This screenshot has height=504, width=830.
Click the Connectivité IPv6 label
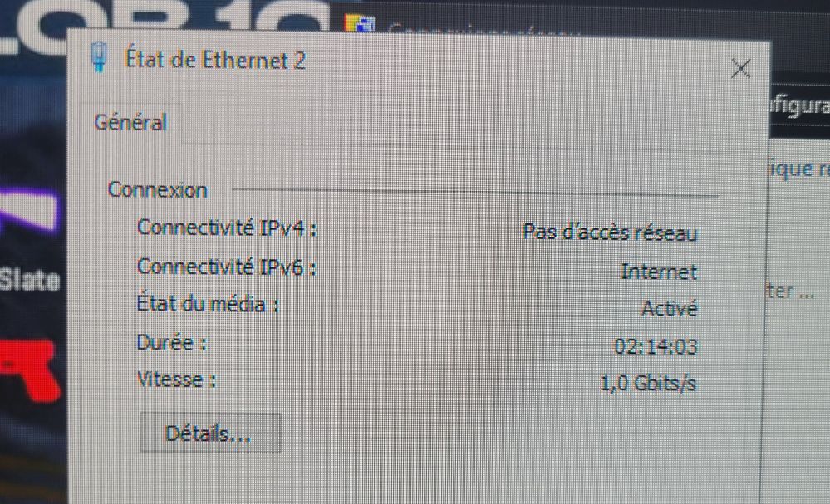point(227,267)
